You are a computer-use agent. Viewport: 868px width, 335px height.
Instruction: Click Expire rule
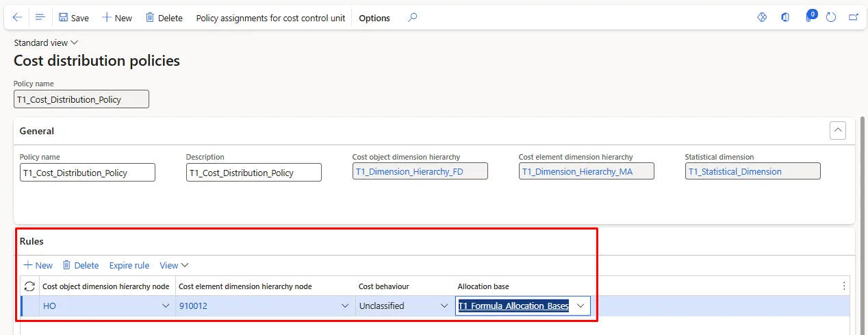pyautogui.click(x=129, y=265)
